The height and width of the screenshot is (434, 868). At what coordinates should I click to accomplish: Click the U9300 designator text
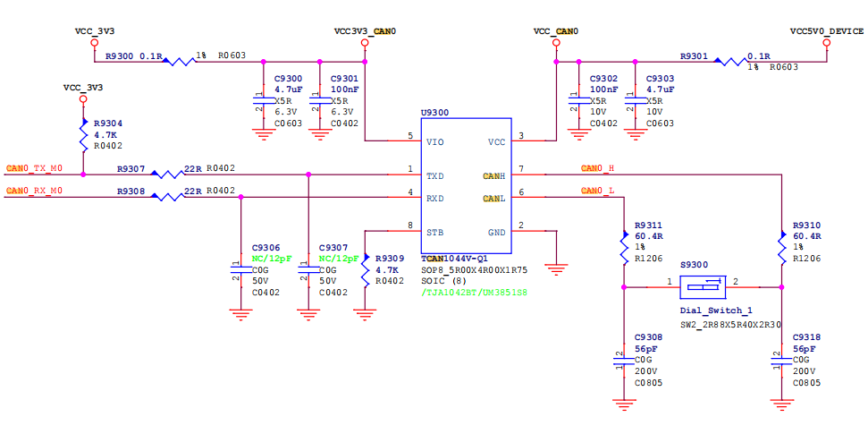pos(435,112)
